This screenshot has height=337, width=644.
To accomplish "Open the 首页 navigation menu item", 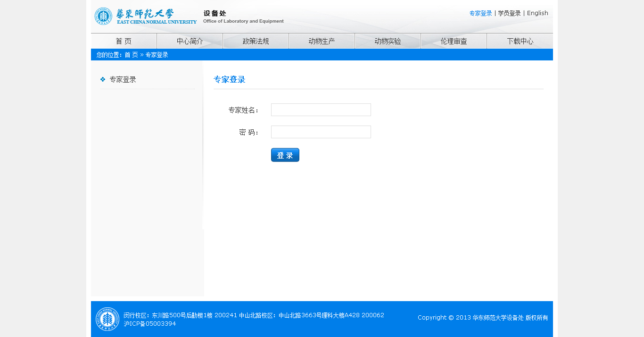I will point(124,41).
